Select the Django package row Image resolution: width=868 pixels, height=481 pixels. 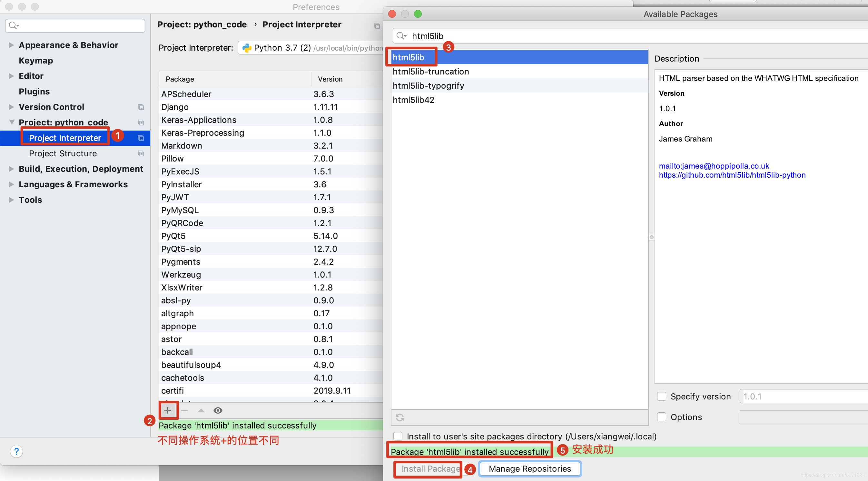[271, 107]
